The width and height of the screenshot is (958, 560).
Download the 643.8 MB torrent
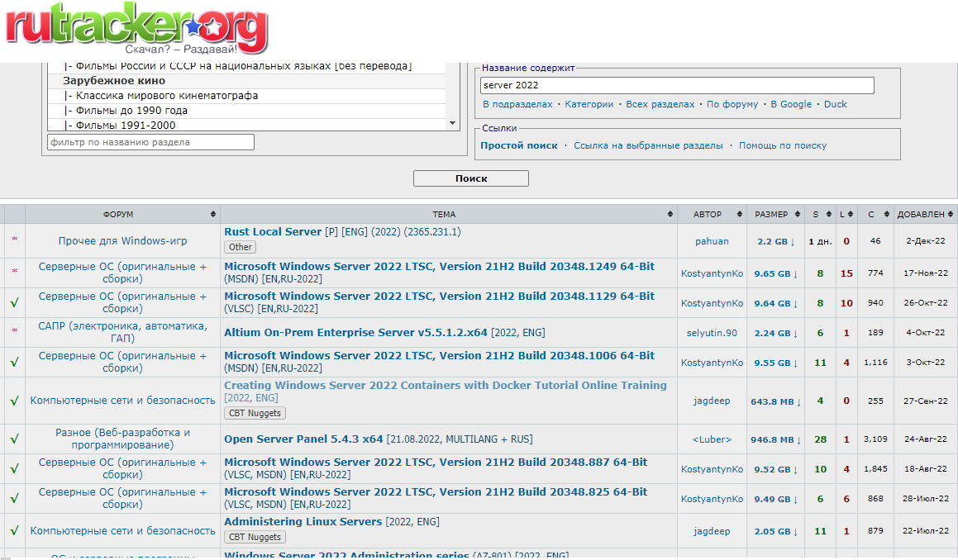[x=776, y=401]
